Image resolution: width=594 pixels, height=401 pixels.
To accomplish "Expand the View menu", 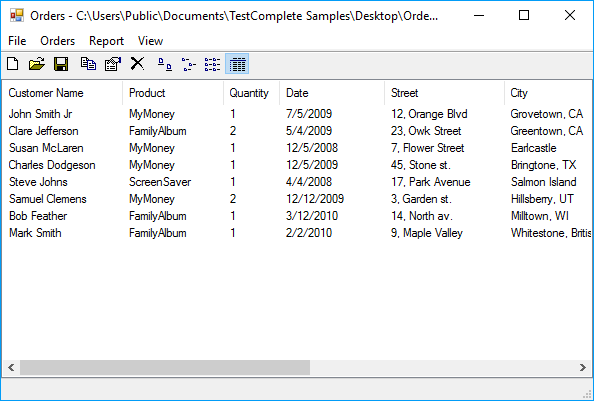I will [150, 41].
